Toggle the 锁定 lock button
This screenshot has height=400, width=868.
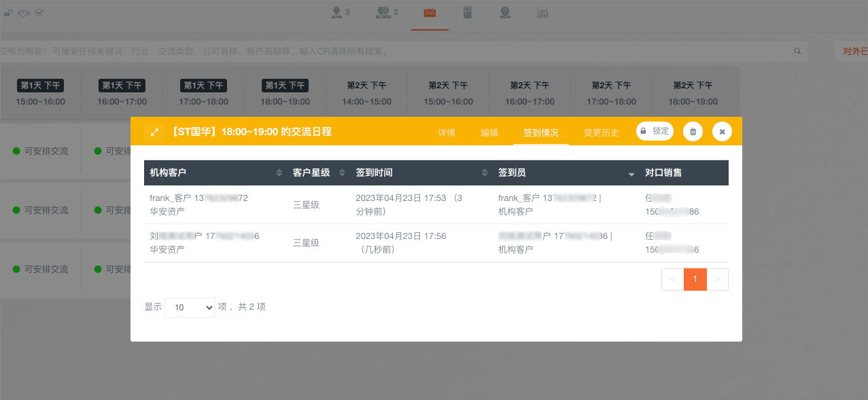coord(655,131)
